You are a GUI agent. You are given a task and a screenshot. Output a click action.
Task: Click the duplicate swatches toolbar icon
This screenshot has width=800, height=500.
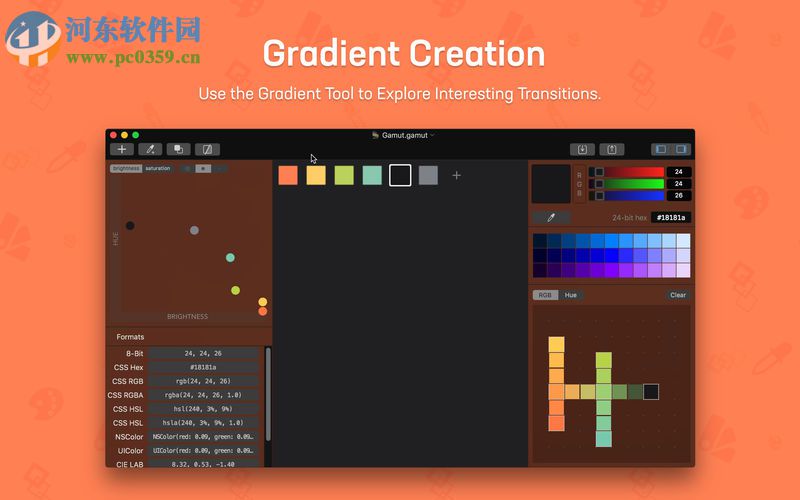click(x=179, y=149)
